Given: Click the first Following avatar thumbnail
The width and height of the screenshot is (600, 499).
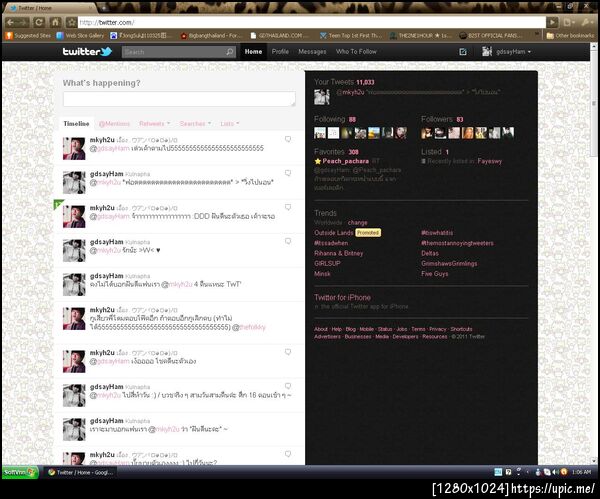Looking at the screenshot, I should click(x=320, y=133).
